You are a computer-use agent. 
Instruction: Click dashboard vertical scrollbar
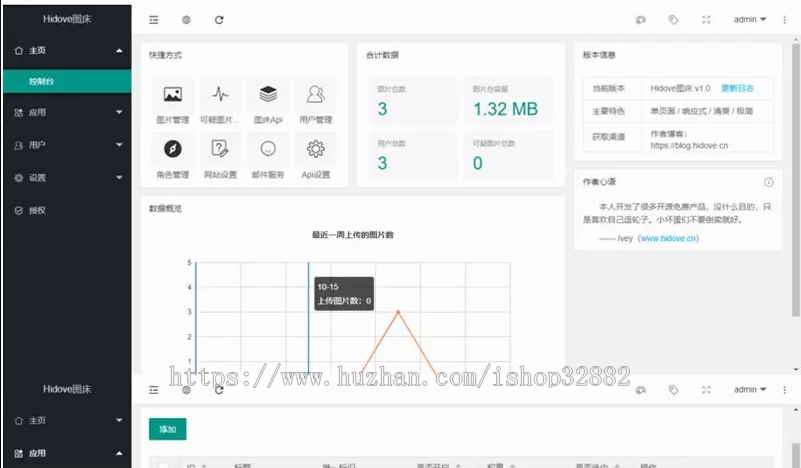795,179
